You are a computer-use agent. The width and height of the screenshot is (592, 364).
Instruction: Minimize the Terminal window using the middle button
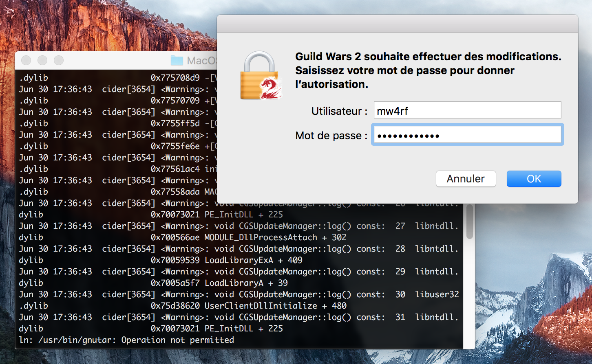click(x=42, y=60)
